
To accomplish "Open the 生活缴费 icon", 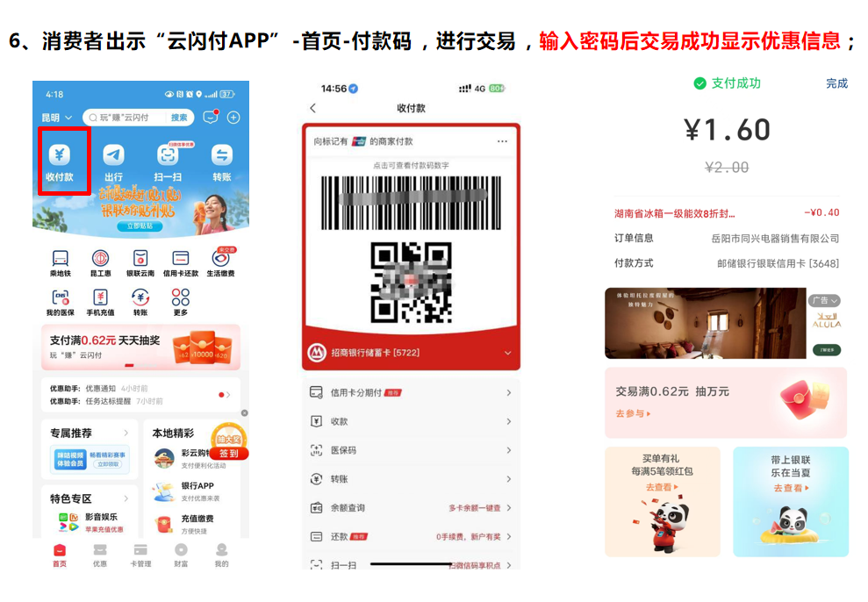I will tap(221, 258).
